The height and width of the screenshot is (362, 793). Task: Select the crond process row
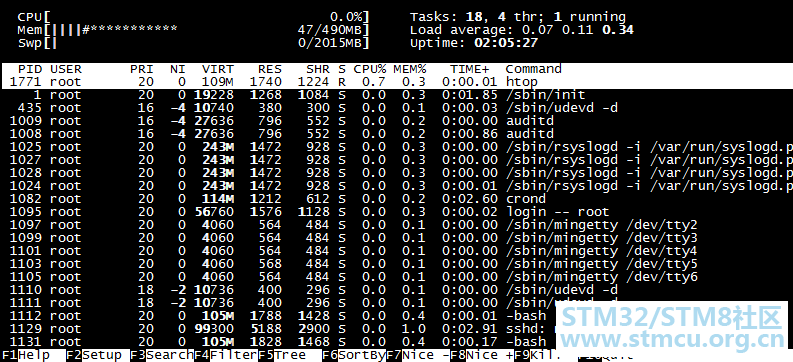[x=396, y=199]
